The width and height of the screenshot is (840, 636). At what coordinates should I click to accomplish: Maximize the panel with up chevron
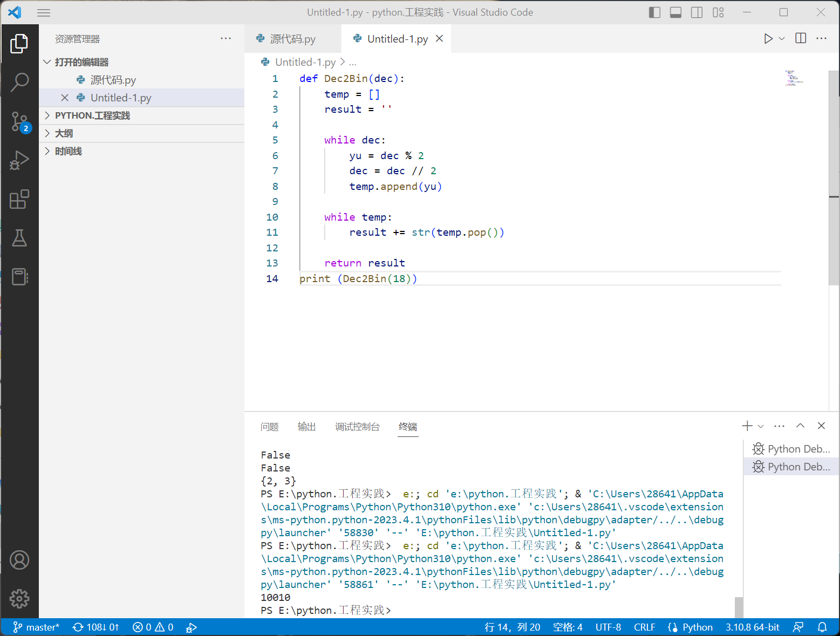click(801, 426)
